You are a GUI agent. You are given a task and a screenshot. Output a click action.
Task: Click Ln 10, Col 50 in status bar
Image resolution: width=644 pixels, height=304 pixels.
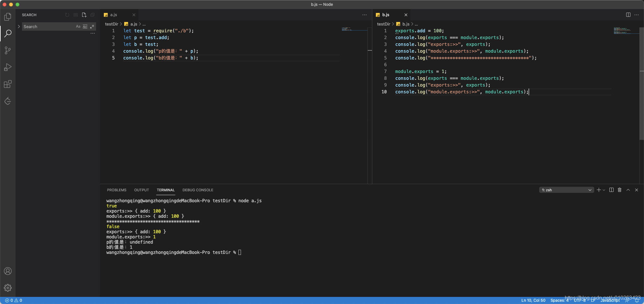[x=533, y=300]
